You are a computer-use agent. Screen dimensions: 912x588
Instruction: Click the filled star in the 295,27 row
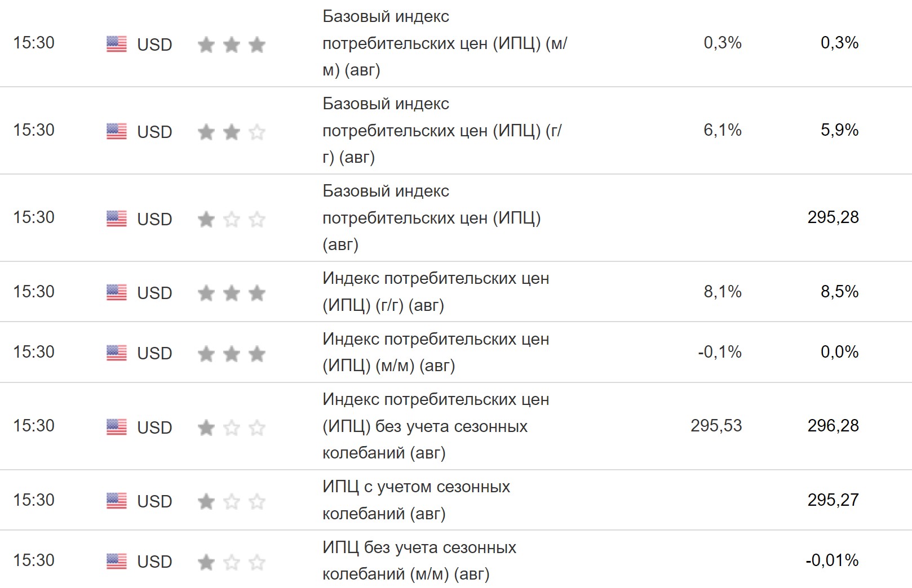pos(206,501)
